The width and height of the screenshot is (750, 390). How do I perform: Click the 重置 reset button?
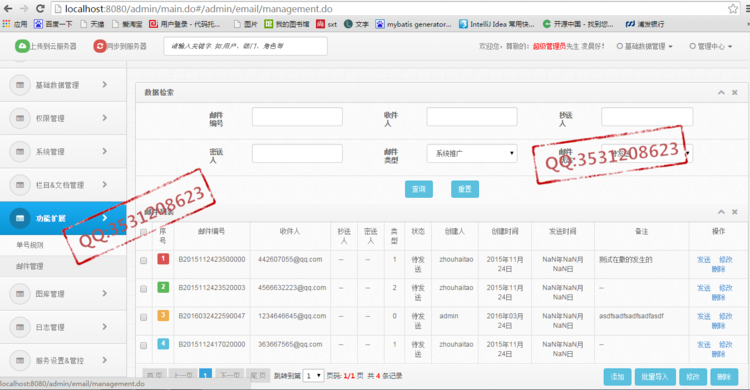[x=464, y=189]
